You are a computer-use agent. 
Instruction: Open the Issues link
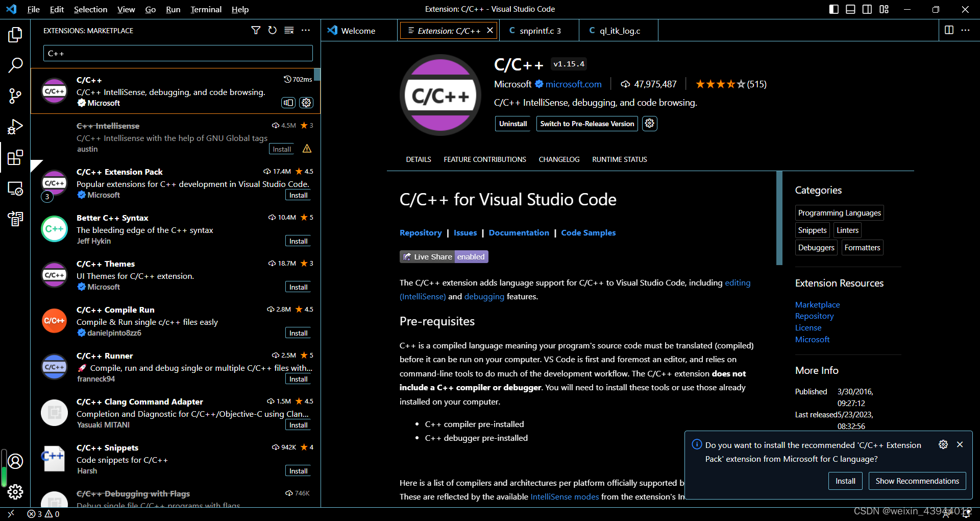pos(465,232)
